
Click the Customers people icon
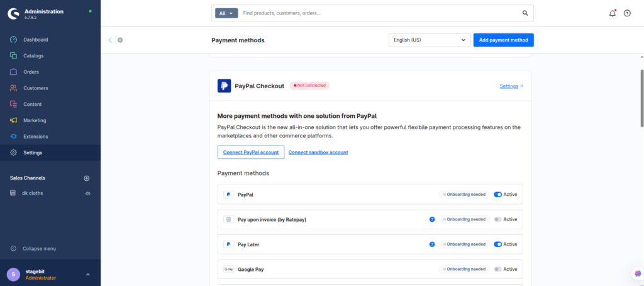click(x=14, y=88)
